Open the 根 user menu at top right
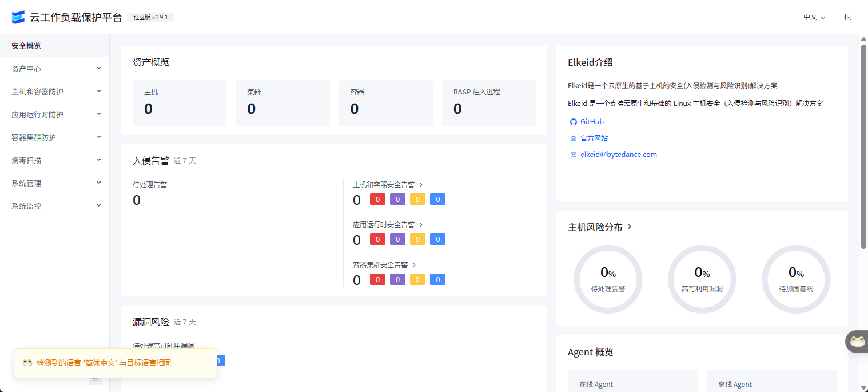The width and height of the screenshot is (868, 392). click(847, 17)
